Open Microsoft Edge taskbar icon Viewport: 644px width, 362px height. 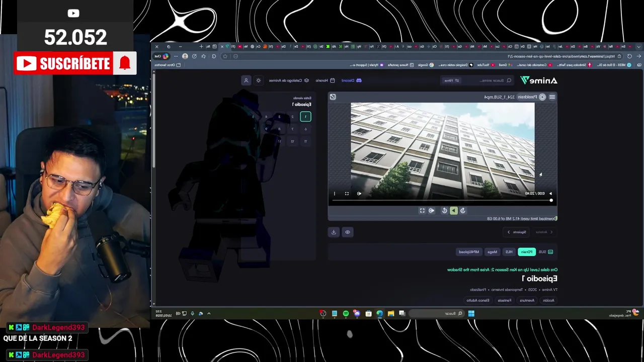pos(379,314)
